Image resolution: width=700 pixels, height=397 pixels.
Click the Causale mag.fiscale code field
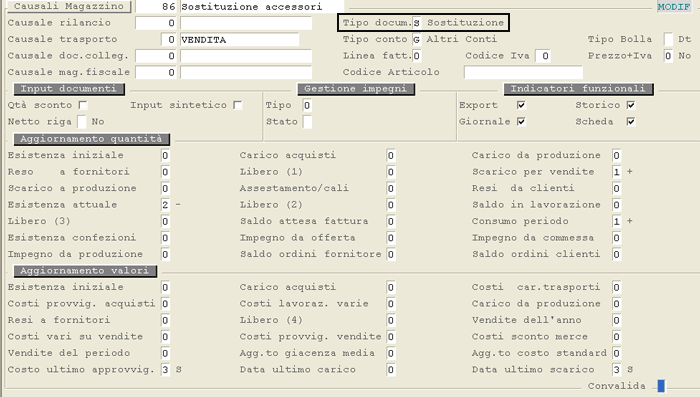point(156,72)
